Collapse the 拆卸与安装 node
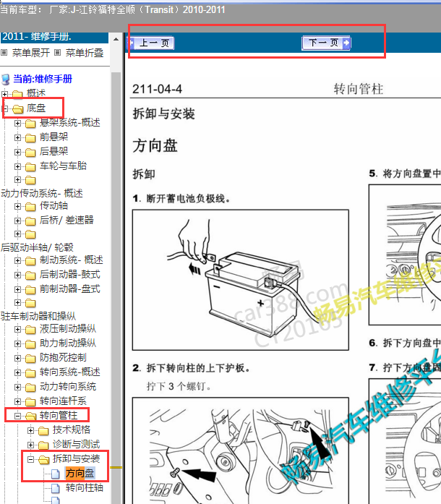 [30, 459]
